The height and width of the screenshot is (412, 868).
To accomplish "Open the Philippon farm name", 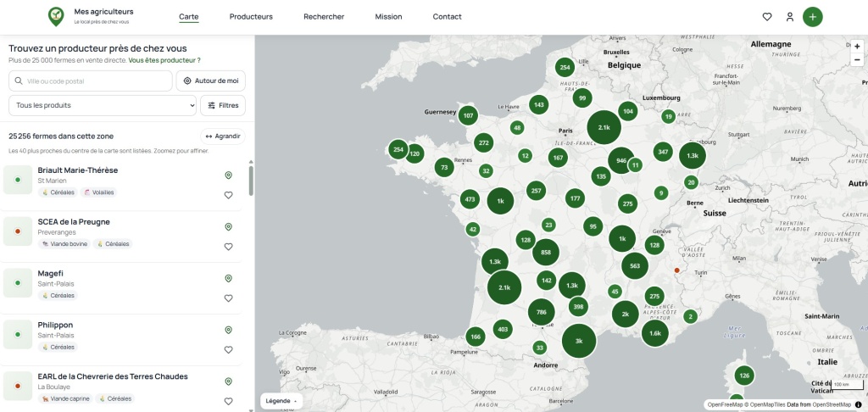I will [55, 325].
